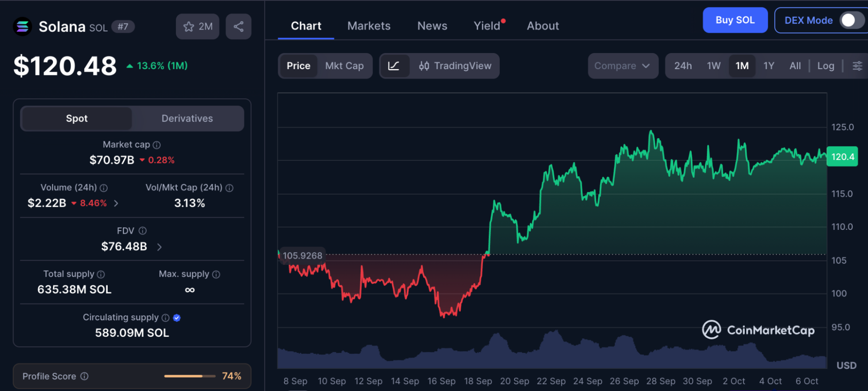Viewport: 868px width, 391px height.
Task: Open the Compare dropdown
Action: pos(623,66)
